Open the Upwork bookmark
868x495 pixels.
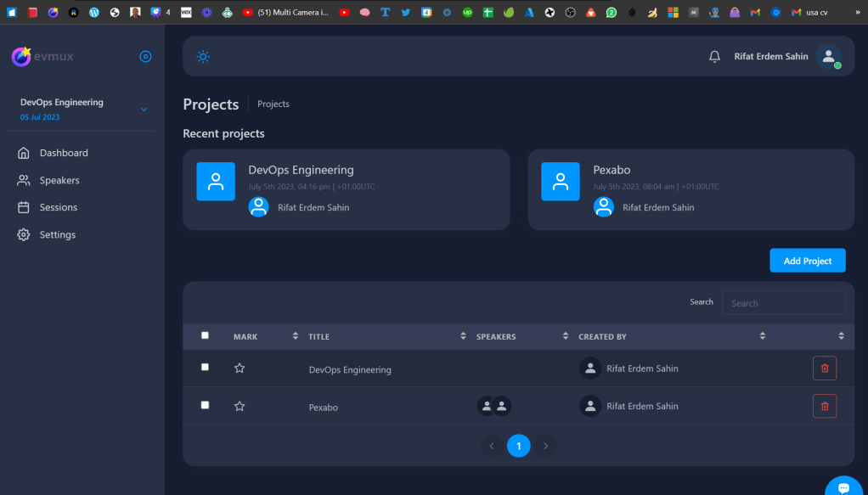coord(467,12)
